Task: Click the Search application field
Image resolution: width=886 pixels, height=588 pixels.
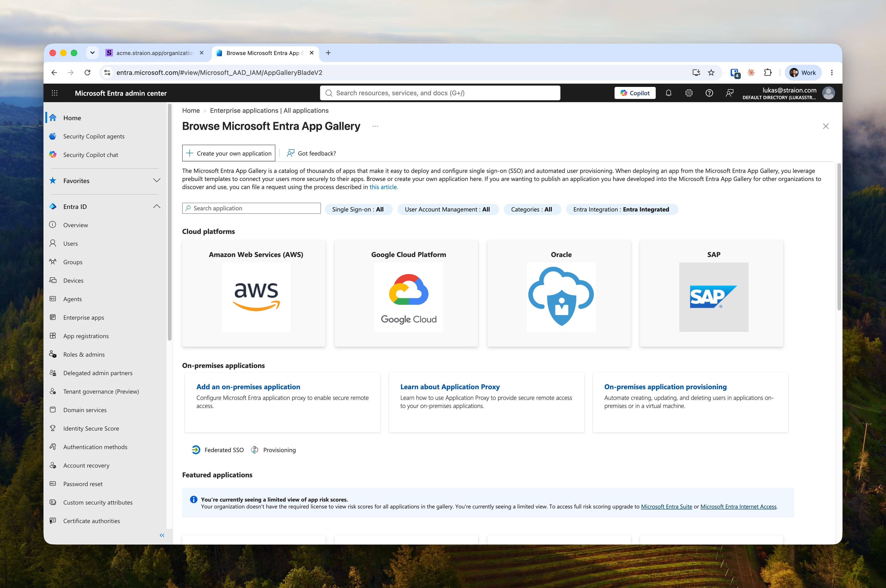Action: point(251,208)
